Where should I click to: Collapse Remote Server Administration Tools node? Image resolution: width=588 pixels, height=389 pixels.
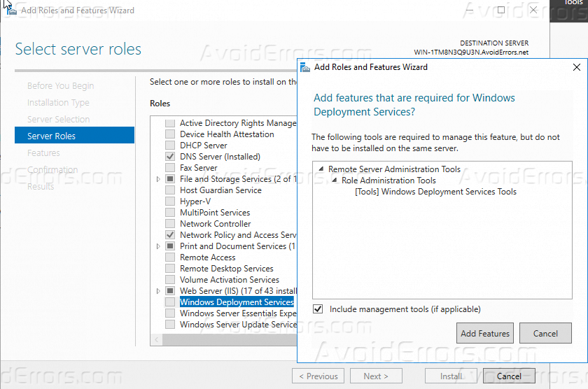(x=321, y=169)
